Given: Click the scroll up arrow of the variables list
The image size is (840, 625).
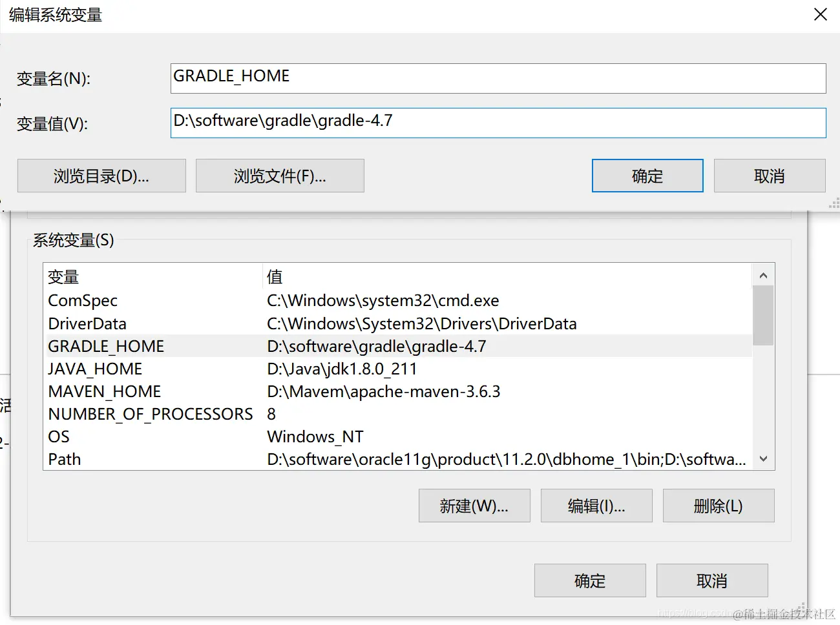Looking at the screenshot, I should pyautogui.click(x=763, y=276).
